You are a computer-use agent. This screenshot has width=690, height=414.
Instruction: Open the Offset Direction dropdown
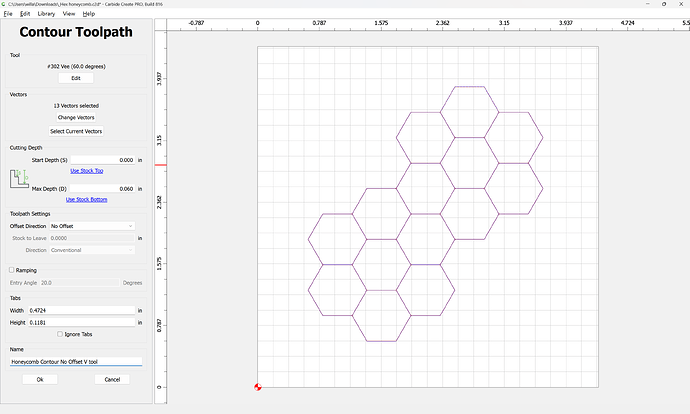pyautogui.click(x=92, y=226)
